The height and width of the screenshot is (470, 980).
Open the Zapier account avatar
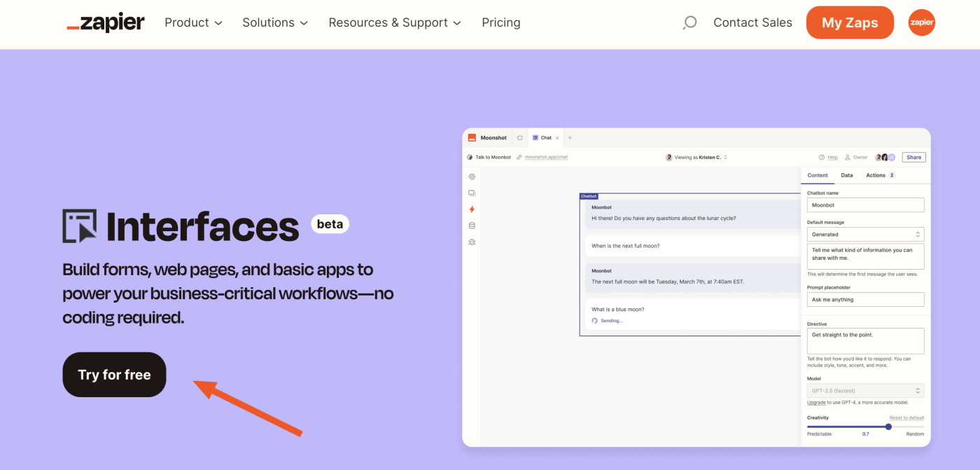coord(921,22)
